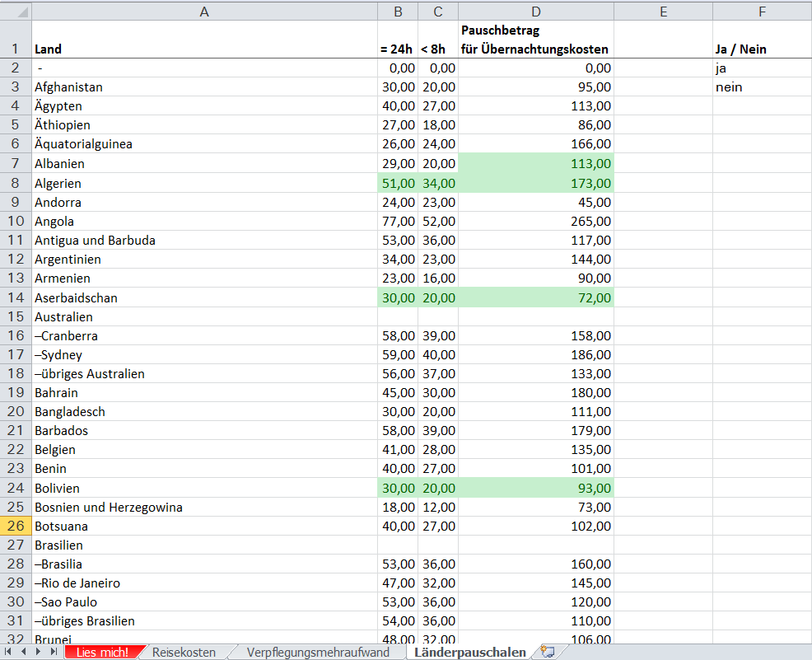812x660 pixels.
Task: Select the Länderpauschalen sheet tab
Action: click(469, 652)
